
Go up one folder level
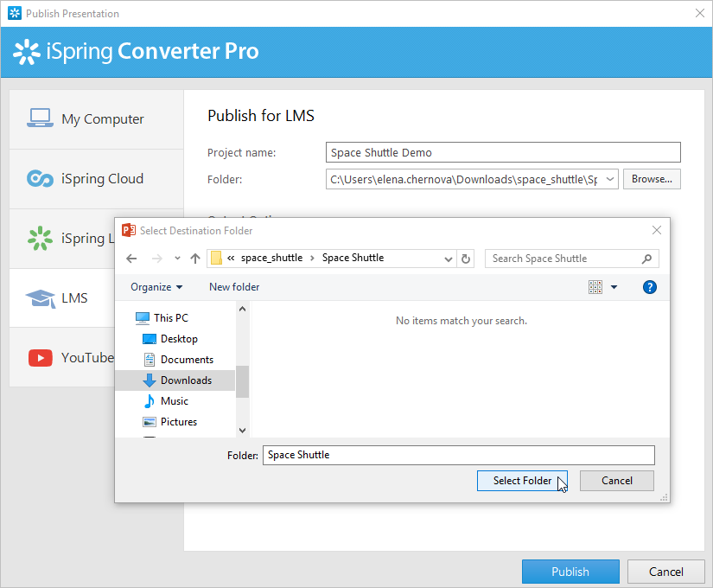coord(195,259)
